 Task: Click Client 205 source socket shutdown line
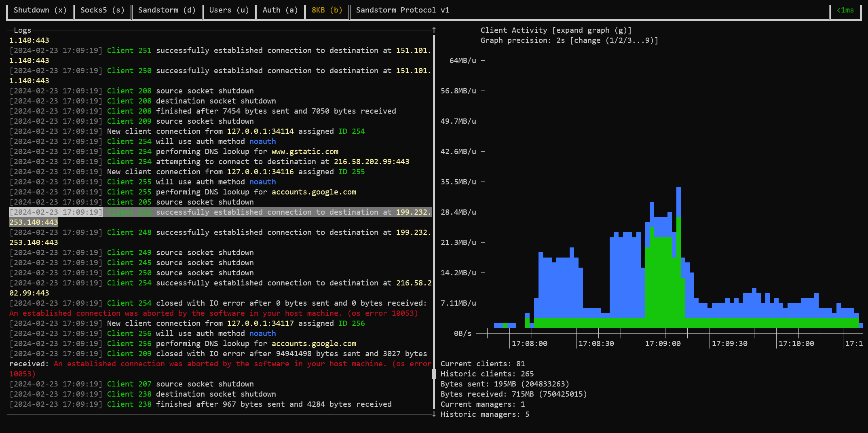click(132, 202)
